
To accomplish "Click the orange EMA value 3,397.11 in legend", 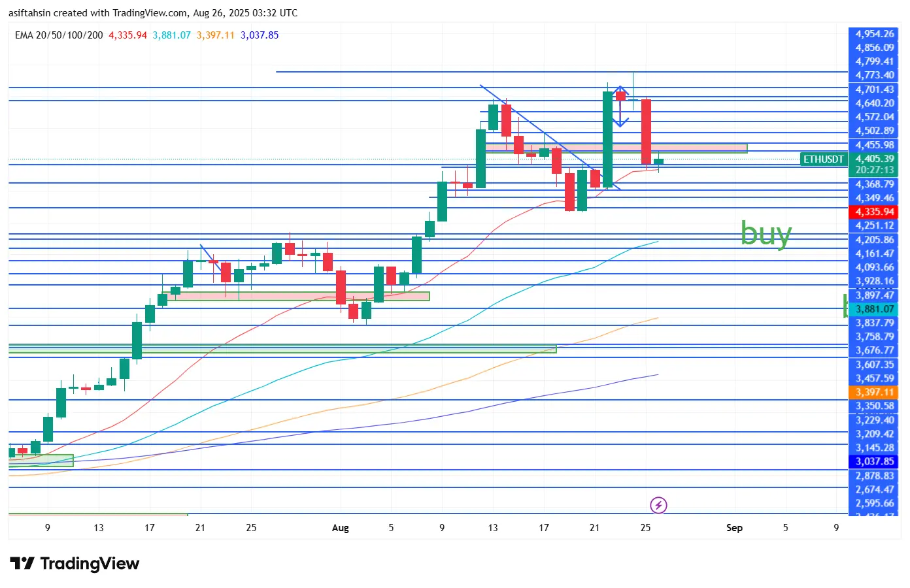I will coord(215,35).
